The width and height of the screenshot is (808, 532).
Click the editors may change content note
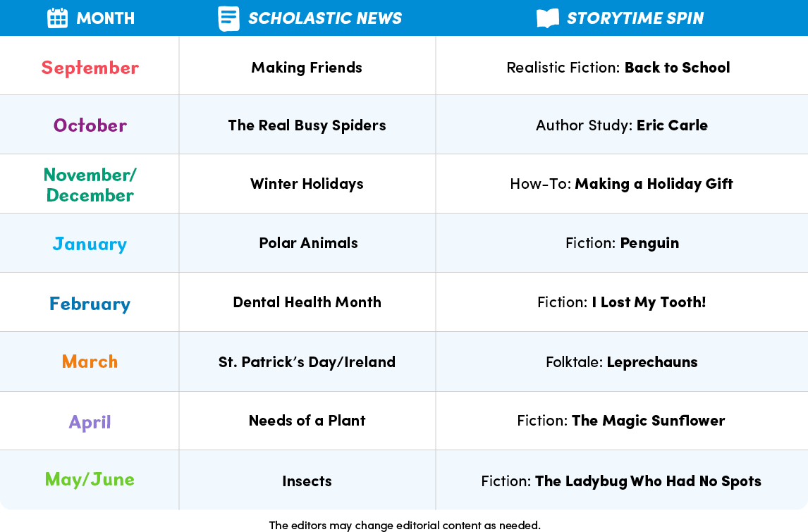click(x=405, y=525)
